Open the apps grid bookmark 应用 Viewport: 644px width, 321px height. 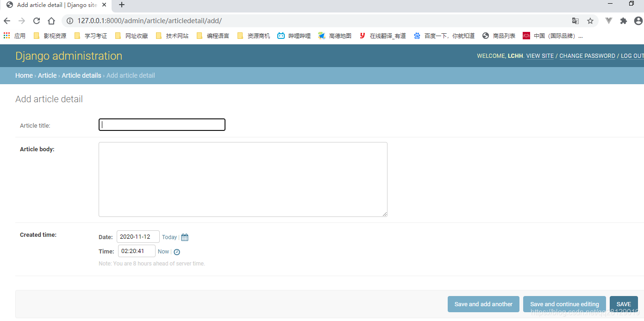pos(15,36)
